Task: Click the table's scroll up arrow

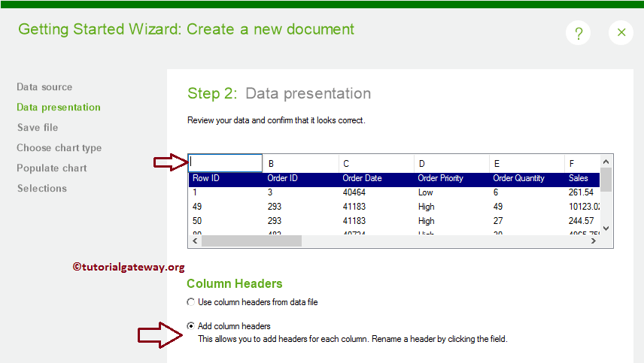Action: click(606, 162)
